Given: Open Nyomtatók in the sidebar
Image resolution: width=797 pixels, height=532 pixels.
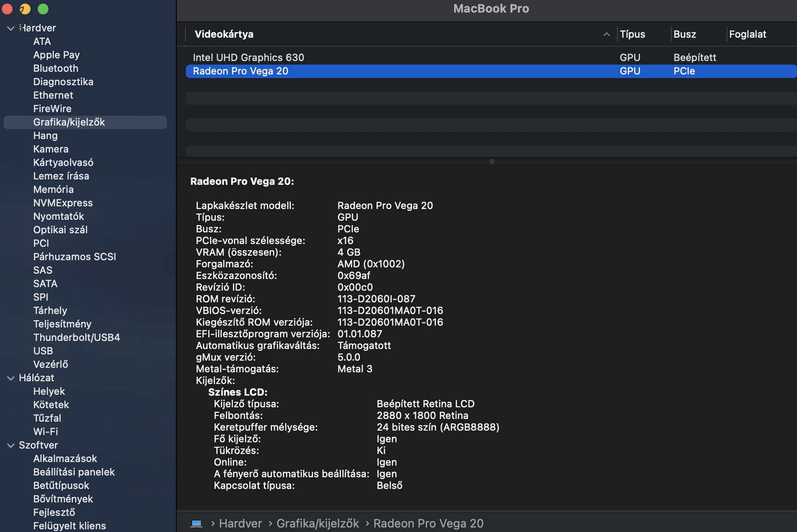Looking at the screenshot, I should pyautogui.click(x=58, y=216).
